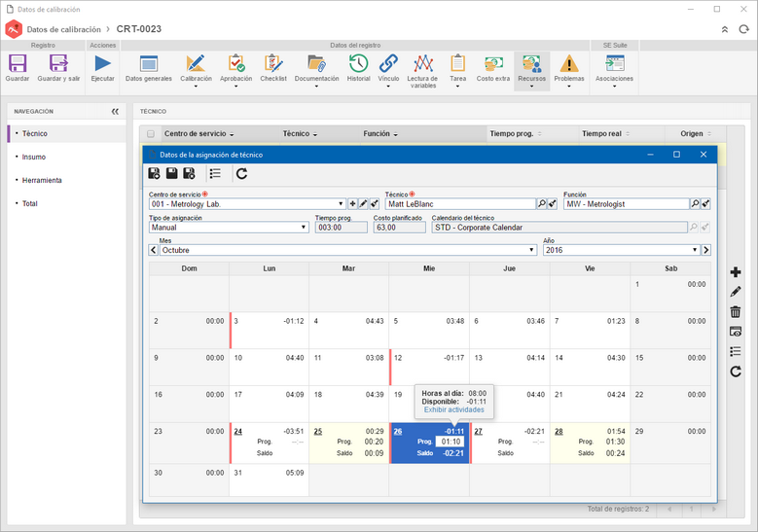The height and width of the screenshot is (532, 758).
Task: Select Insumo in navigation panel
Action: pyautogui.click(x=34, y=157)
